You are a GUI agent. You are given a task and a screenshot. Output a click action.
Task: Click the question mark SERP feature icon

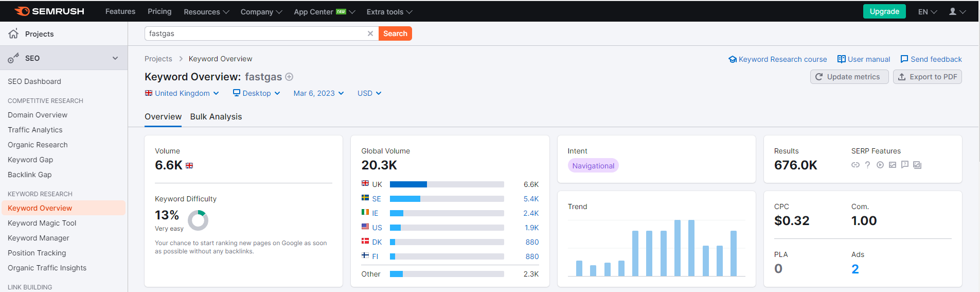coord(867,165)
